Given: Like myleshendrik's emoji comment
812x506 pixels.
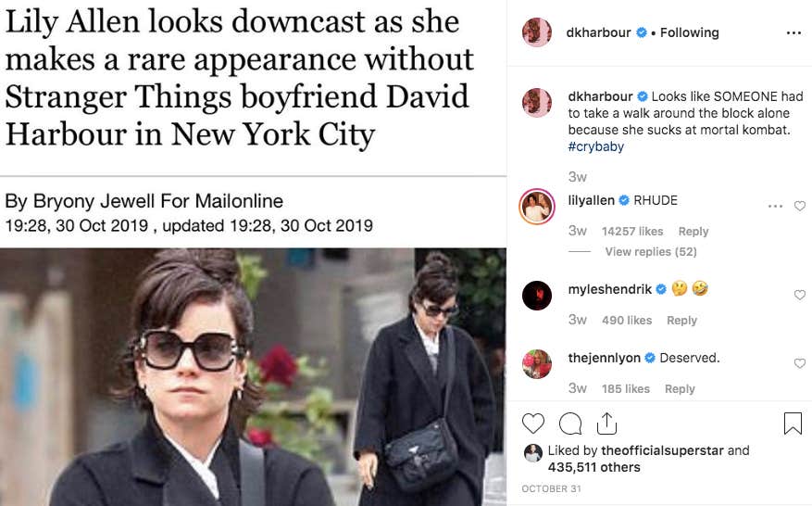Looking at the screenshot, I should pos(800,295).
